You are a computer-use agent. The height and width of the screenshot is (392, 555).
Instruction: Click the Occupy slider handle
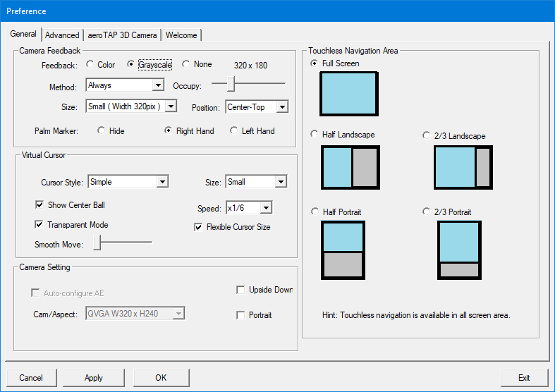231,85
